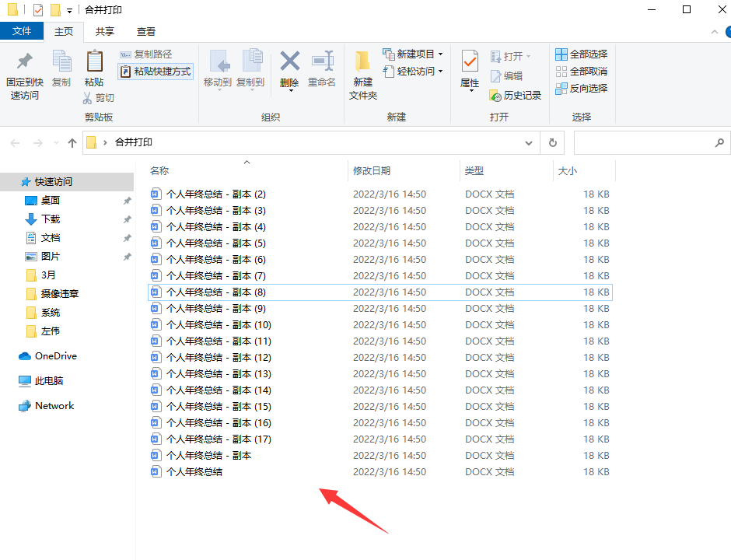Click the 合并打印 breadcrumb in address bar
731x560 pixels.
click(134, 142)
